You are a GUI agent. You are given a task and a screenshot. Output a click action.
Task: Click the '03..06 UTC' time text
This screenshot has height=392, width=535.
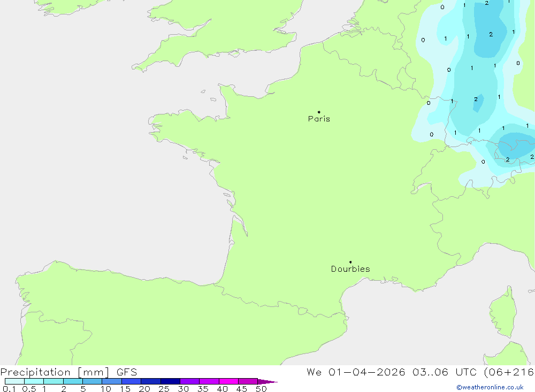pos(444,372)
